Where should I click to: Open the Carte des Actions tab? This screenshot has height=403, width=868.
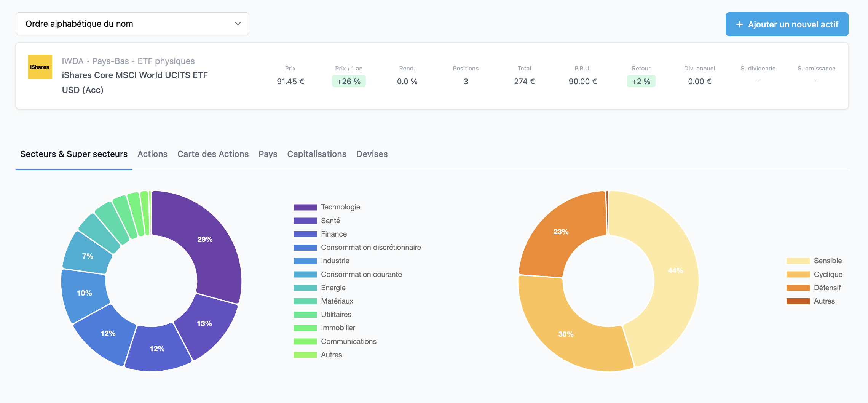(213, 154)
